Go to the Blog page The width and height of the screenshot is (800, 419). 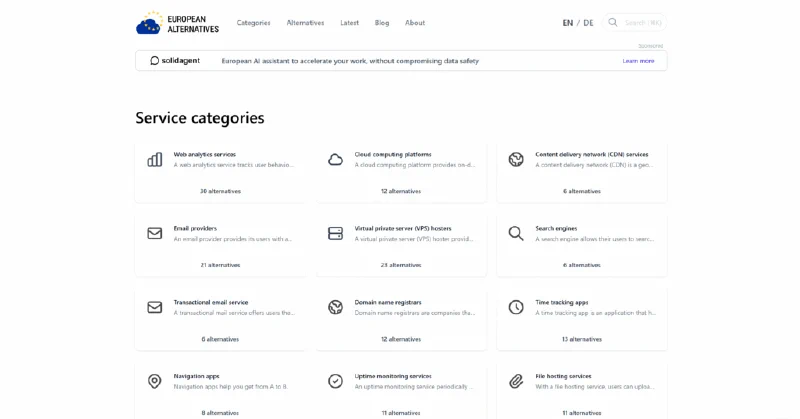[382, 23]
